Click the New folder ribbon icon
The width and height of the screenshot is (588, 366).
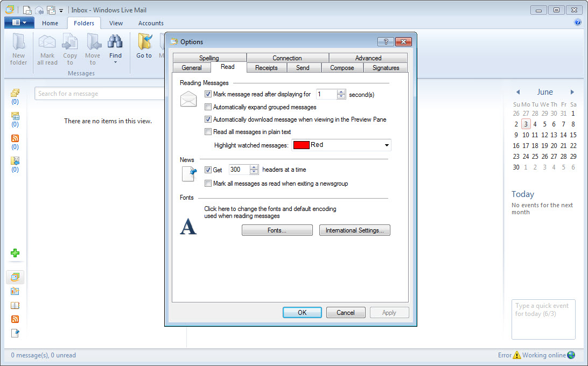pyautogui.click(x=18, y=43)
